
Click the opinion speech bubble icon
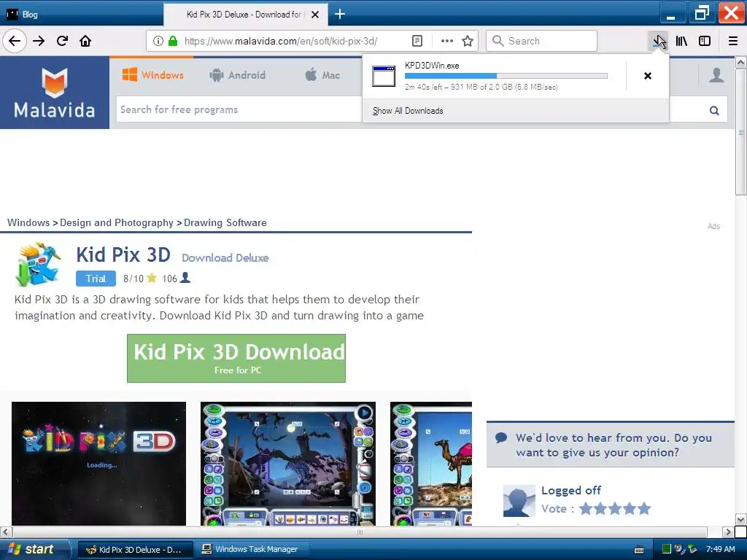[x=501, y=437]
